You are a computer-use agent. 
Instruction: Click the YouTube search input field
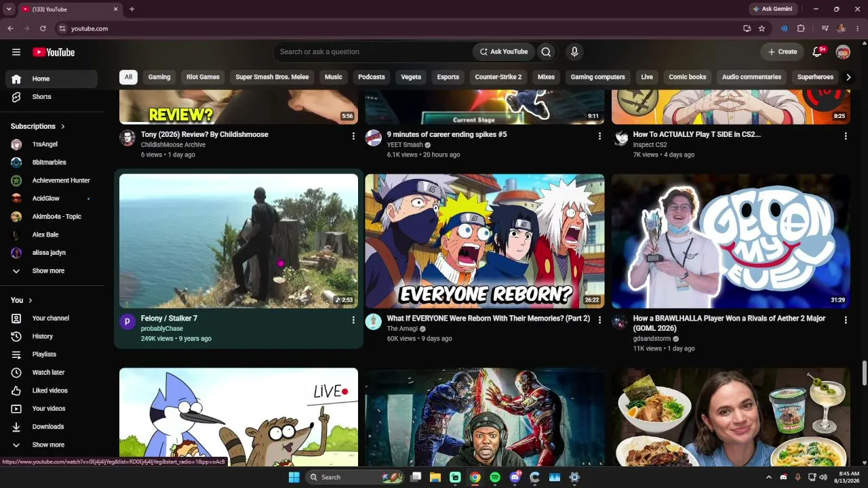pos(373,52)
